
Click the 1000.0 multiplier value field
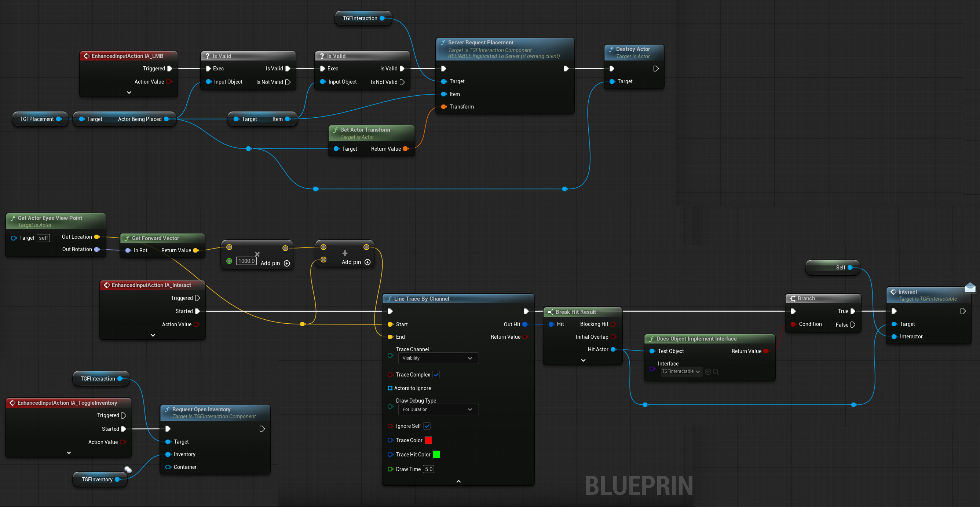click(246, 261)
